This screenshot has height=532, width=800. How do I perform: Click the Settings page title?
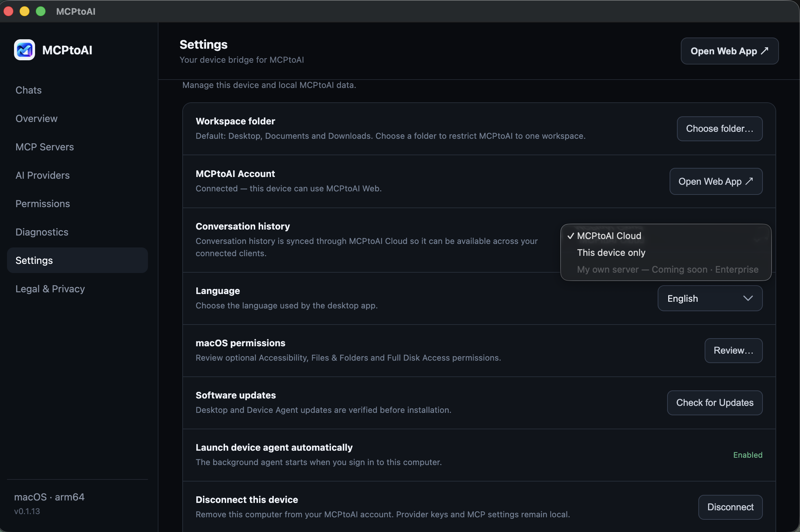[x=203, y=45]
